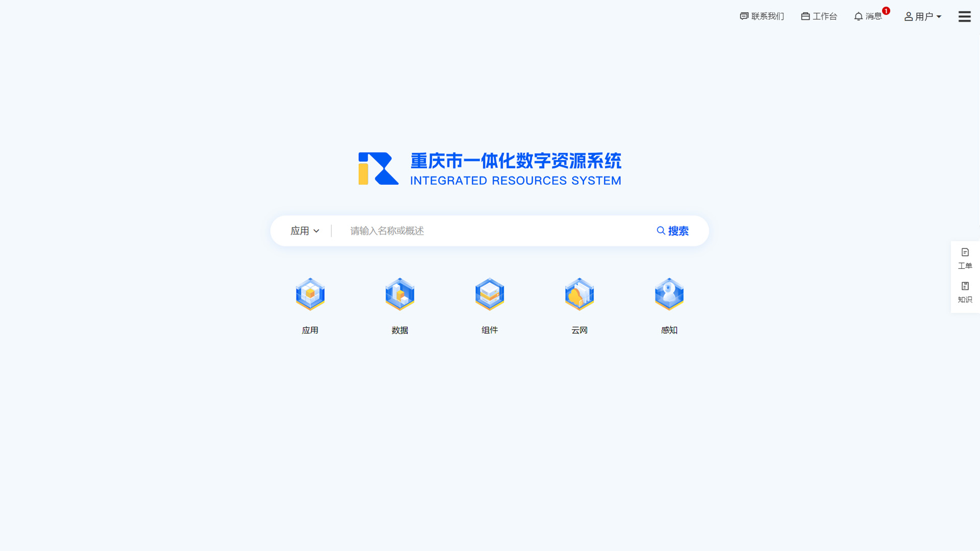The width and height of the screenshot is (980, 551).
Task: Focus the 请输入名称或概述 search field
Action: click(495, 231)
